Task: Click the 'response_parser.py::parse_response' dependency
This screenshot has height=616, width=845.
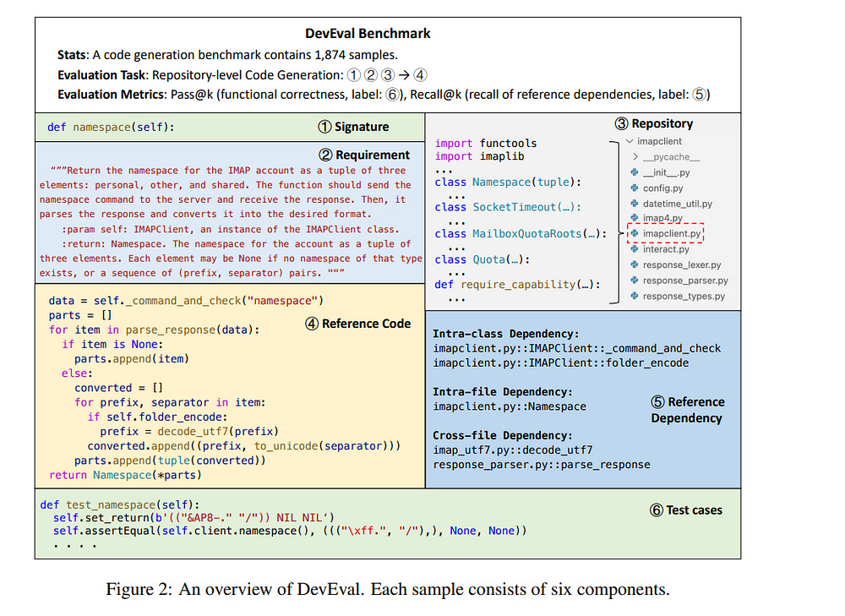Action: coord(542,465)
